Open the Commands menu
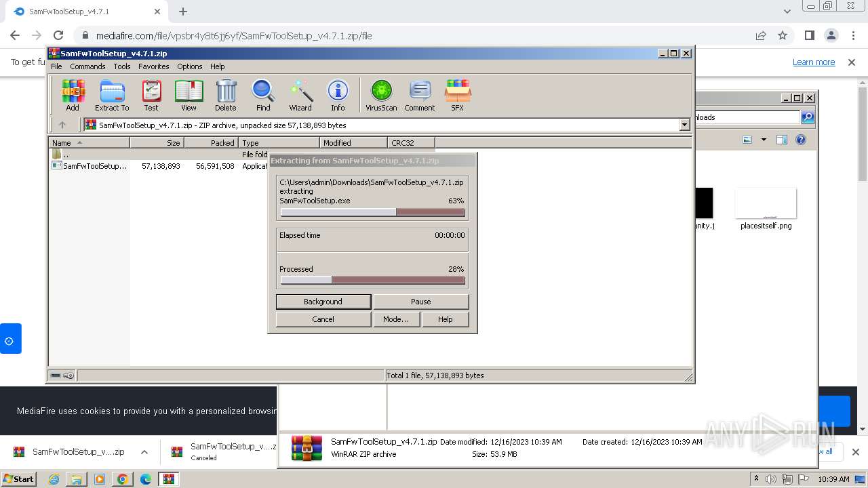The height and width of the screenshot is (488, 868). coord(87,66)
